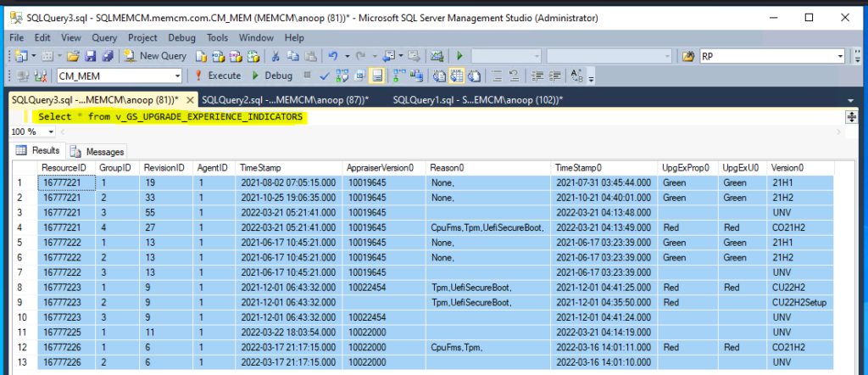Expand the New Project dropdown arrow
This screenshot has width=868, height=375.
click(34, 56)
